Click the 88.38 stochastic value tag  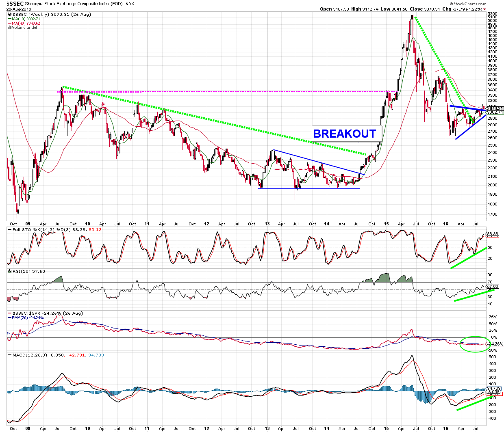click(x=492, y=234)
